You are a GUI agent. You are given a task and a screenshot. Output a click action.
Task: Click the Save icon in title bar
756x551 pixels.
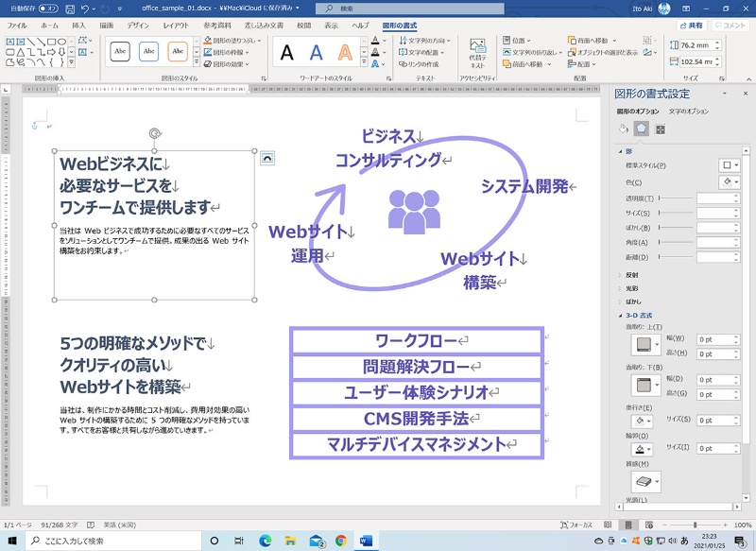tap(68, 9)
